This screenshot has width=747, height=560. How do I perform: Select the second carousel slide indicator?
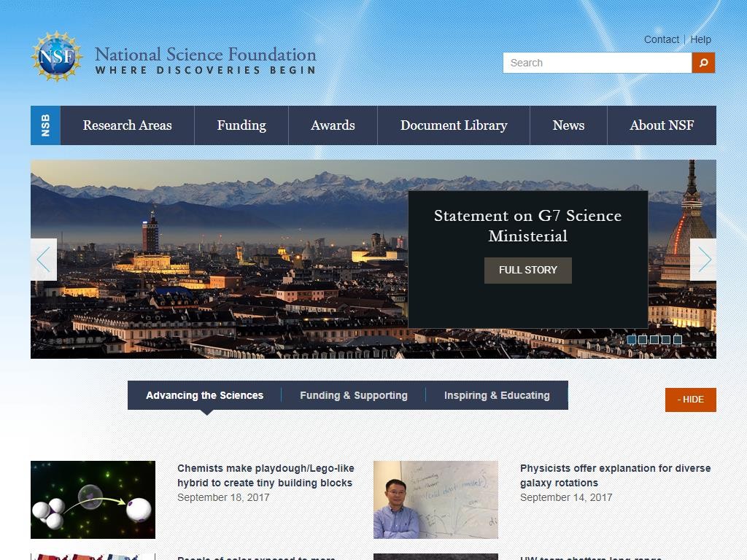click(x=643, y=340)
